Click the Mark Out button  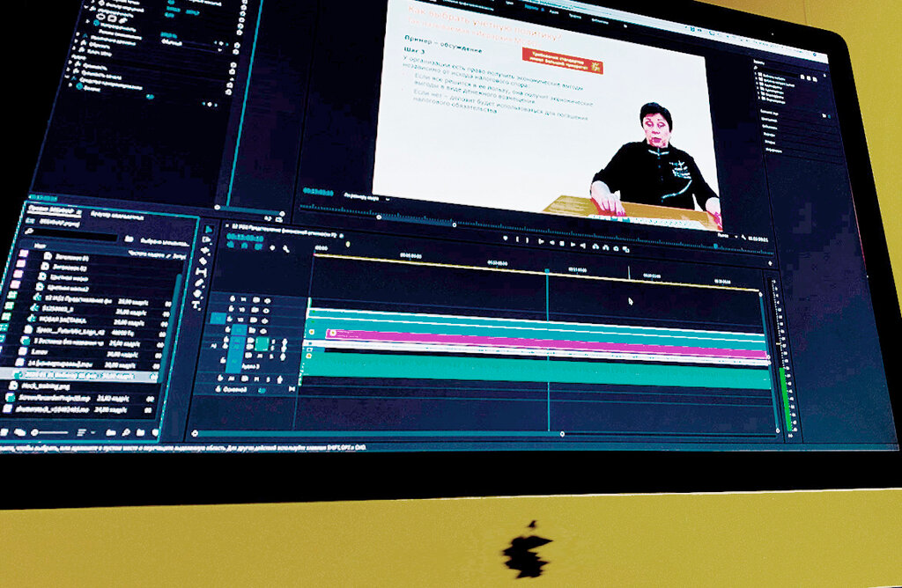pos(529,240)
